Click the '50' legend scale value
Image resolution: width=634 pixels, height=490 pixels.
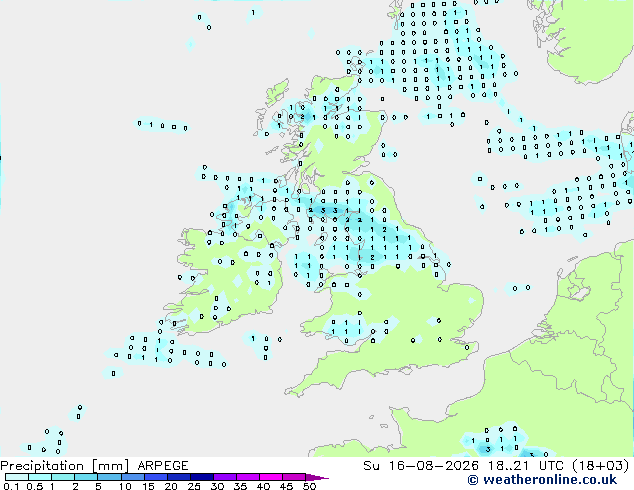(x=309, y=486)
